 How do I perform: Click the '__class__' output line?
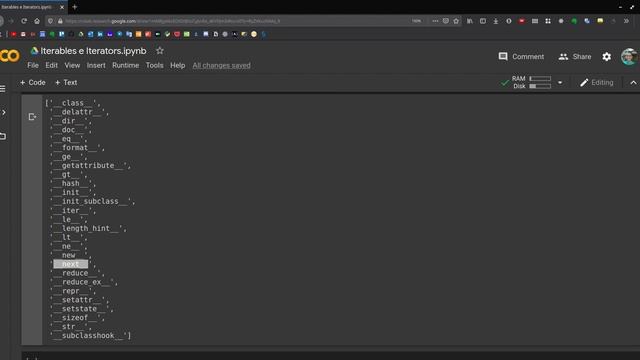click(x=73, y=103)
